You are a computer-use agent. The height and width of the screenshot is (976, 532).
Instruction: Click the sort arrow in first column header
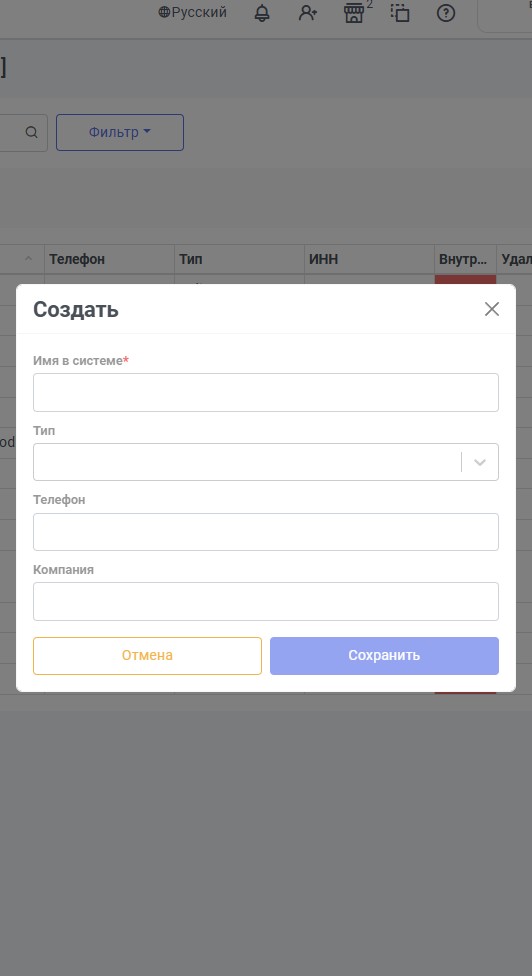(29, 258)
